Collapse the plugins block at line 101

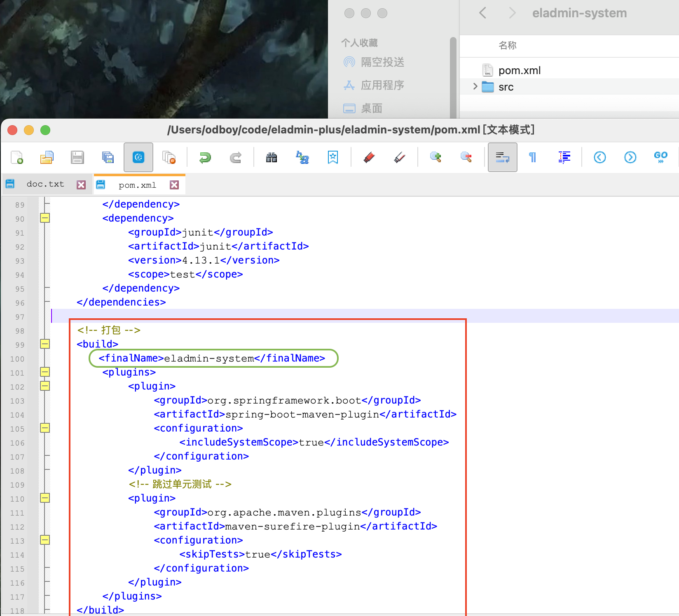tap(45, 372)
